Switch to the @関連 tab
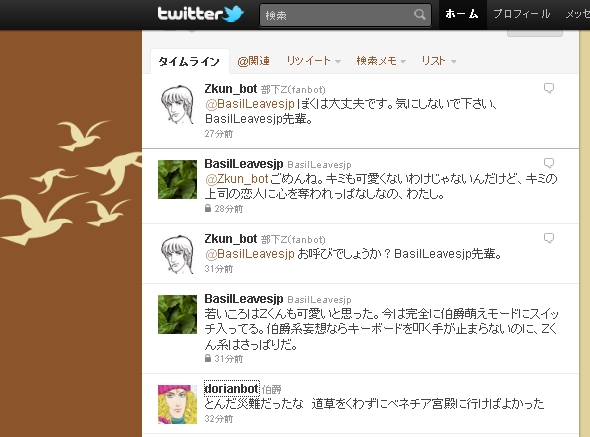The image size is (590, 437). pos(253,61)
